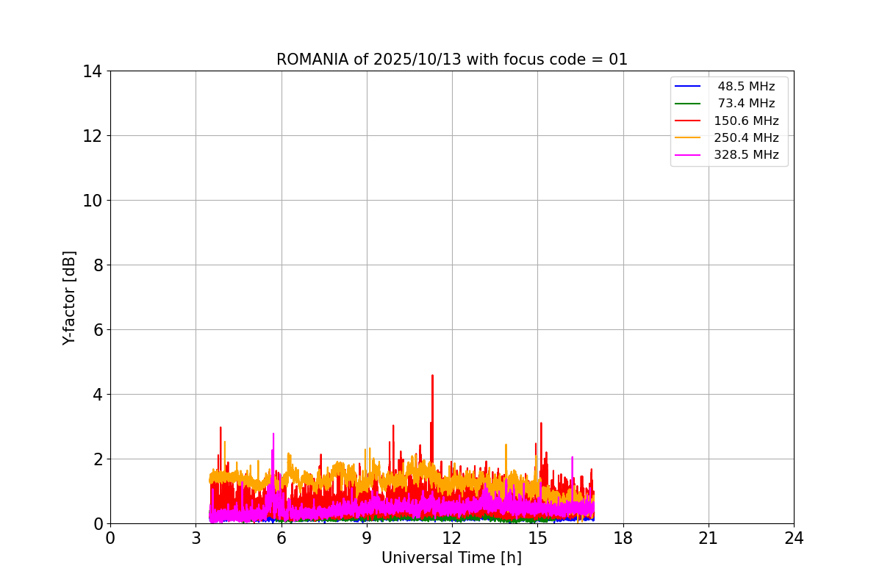Click the orange line swatch in legend
This screenshot has width=882, height=588.
[x=688, y=137]
